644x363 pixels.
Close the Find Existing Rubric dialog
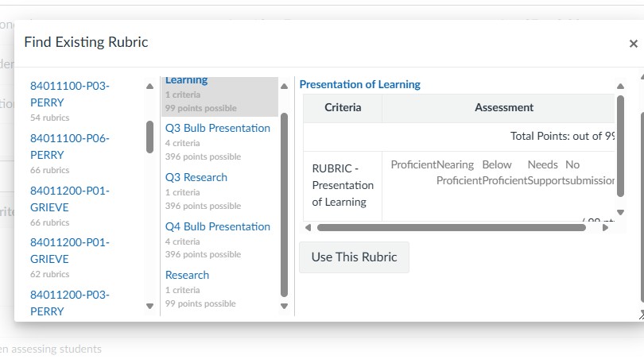tap(633, 44)
